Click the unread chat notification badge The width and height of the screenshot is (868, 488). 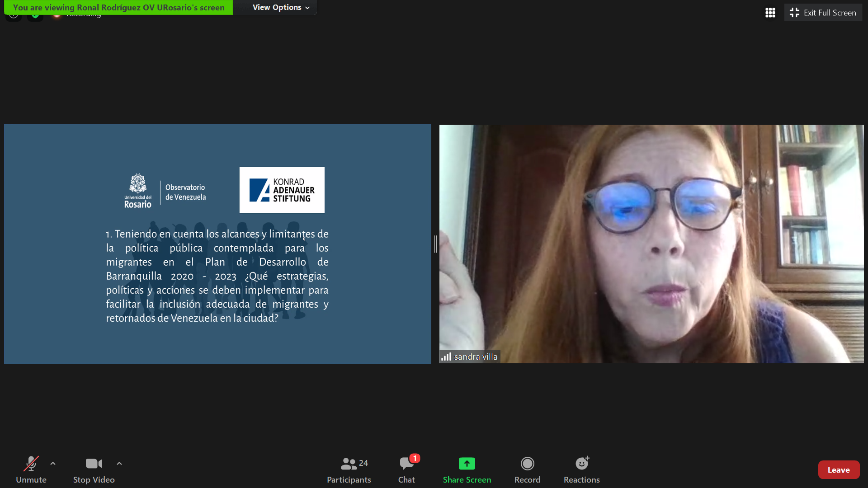(x=415, y=458)
